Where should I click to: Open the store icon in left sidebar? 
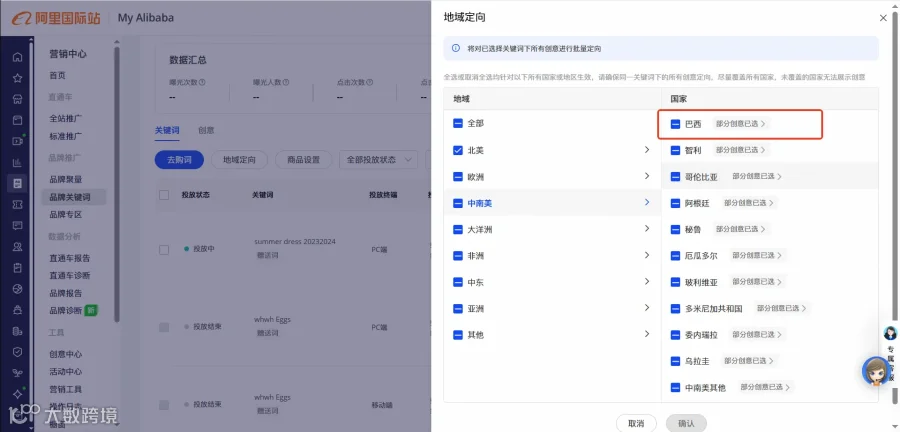[17, 99]
